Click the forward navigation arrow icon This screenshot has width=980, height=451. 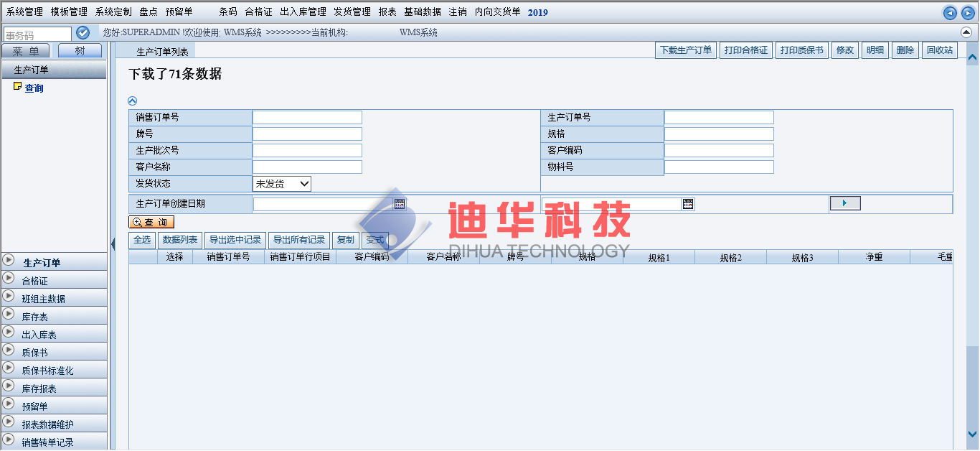click(x=967, y=12)
